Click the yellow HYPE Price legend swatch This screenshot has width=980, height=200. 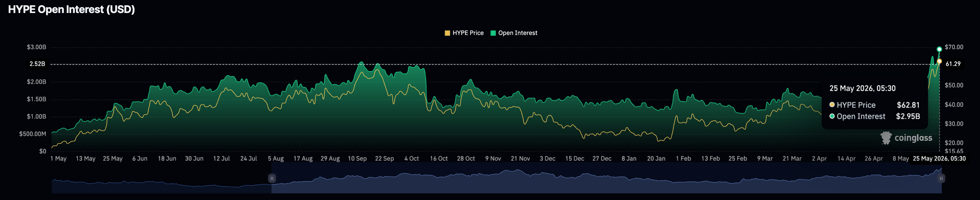(447, 33)
